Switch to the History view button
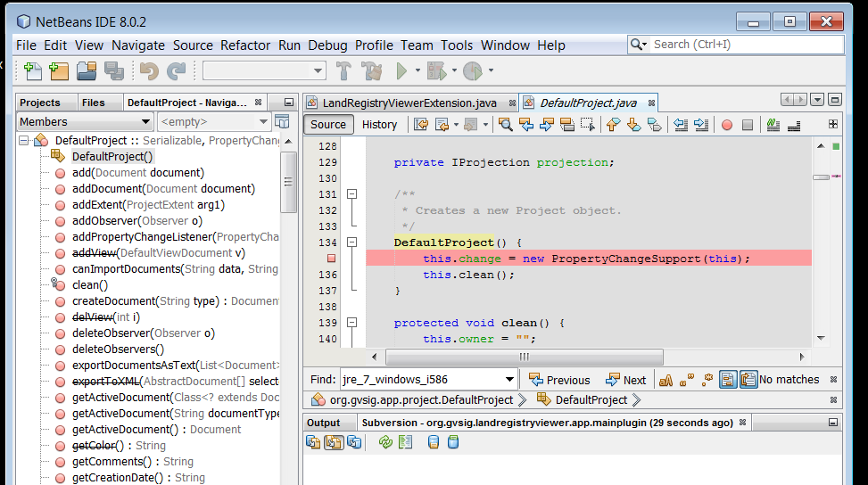 [x=379, y=125]
